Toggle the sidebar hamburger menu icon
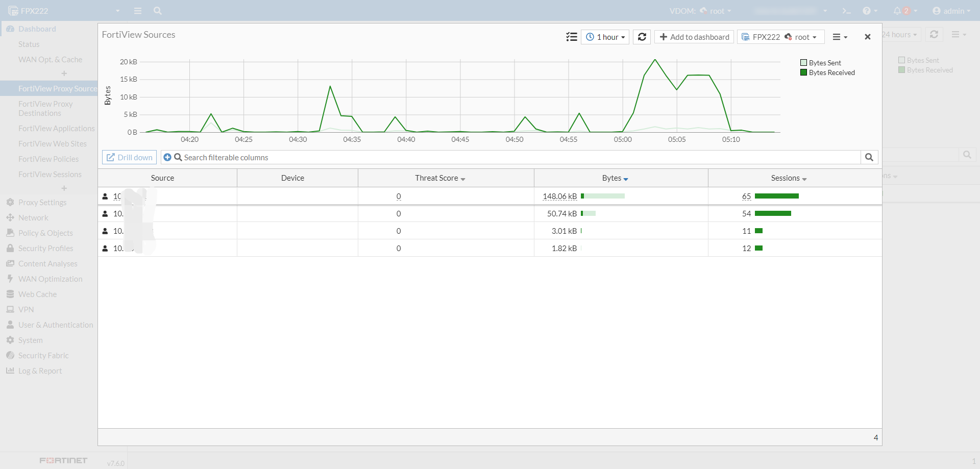This screenshot has height=469, width=980. tap(138, 11)
